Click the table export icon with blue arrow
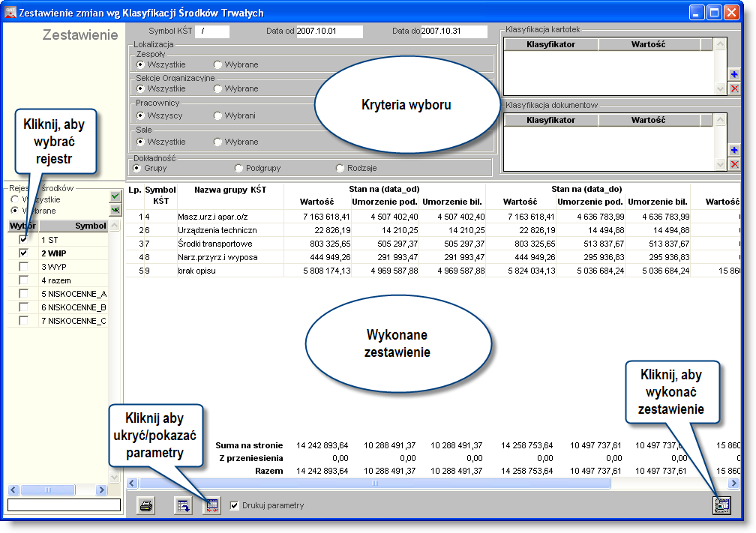The height and width of the screenshot is (533, 756). coord(183,505)
